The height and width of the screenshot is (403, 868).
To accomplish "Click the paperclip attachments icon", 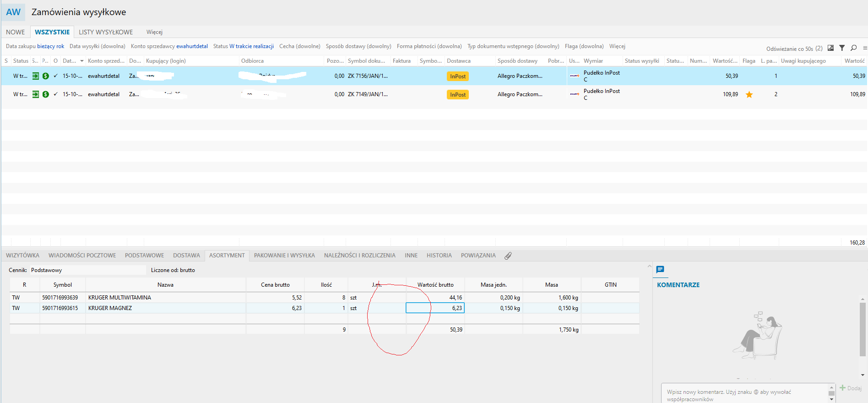I will point(508,256).
